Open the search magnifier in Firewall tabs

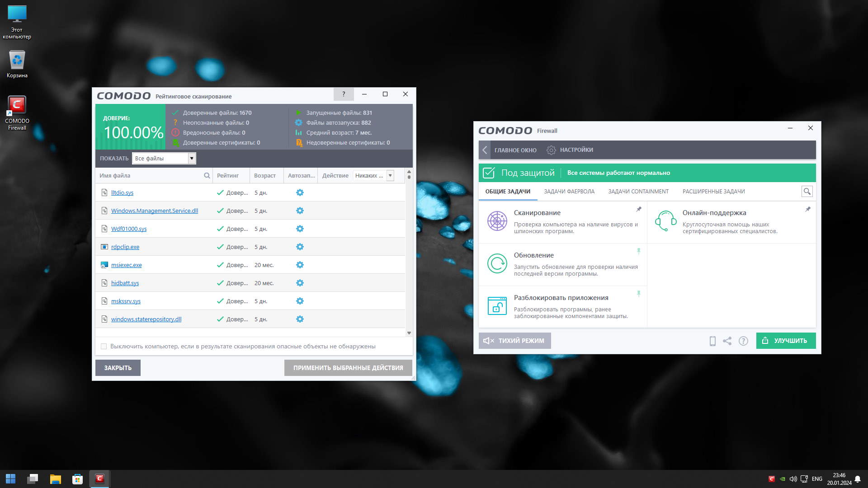807,192
